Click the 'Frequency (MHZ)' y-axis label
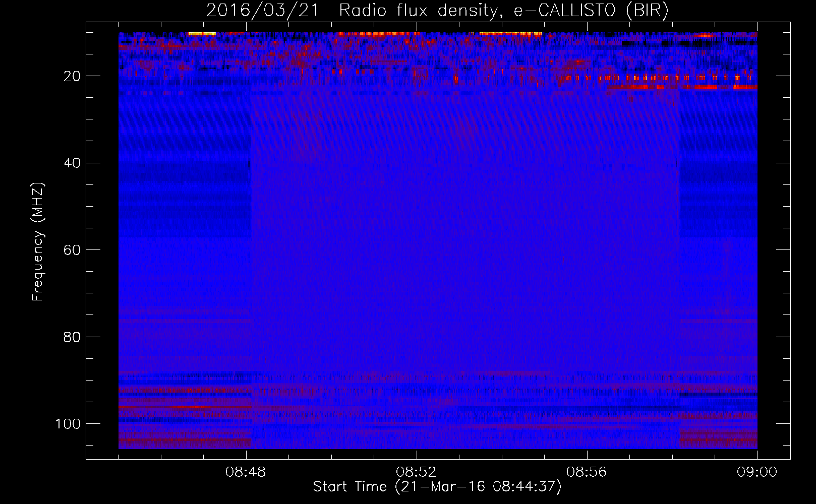816x504 pixels. [x=38, y=242]
